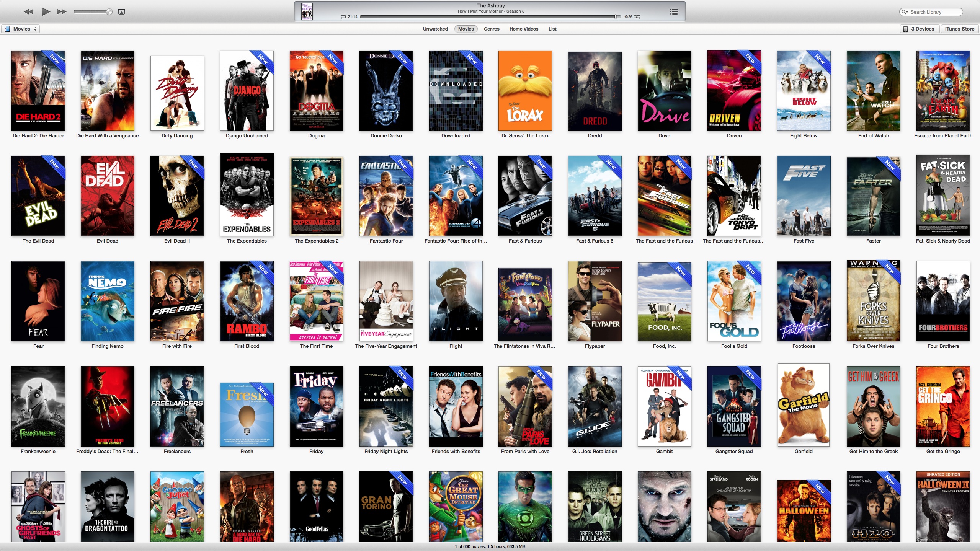The image size is (980, 551).
Task: Open the iTunes Store button
Action: (959, 29)
